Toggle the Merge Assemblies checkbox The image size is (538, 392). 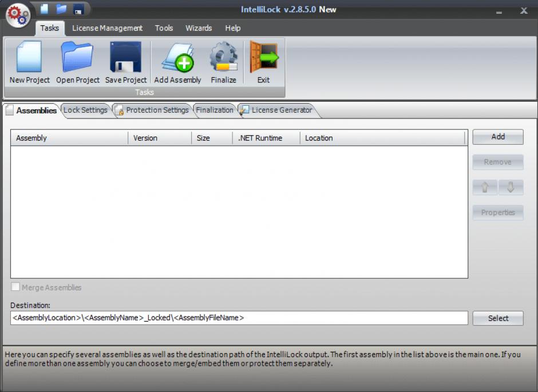pos(15,287)
